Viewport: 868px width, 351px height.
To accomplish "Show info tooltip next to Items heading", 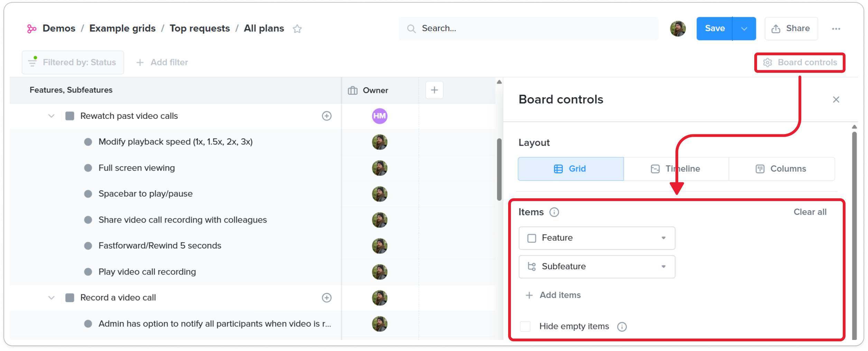I will point(554,212).
